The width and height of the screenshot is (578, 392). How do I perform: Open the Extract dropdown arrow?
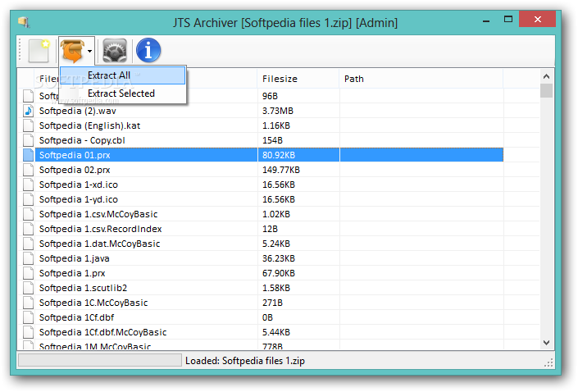(89, 51)
